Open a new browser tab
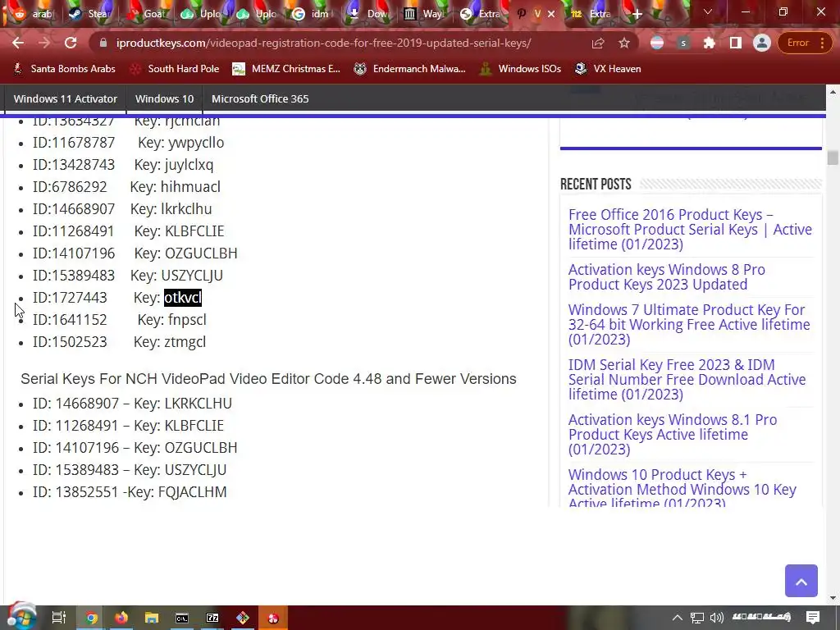Viewport: 840px width, 630px height. point(637,14)
